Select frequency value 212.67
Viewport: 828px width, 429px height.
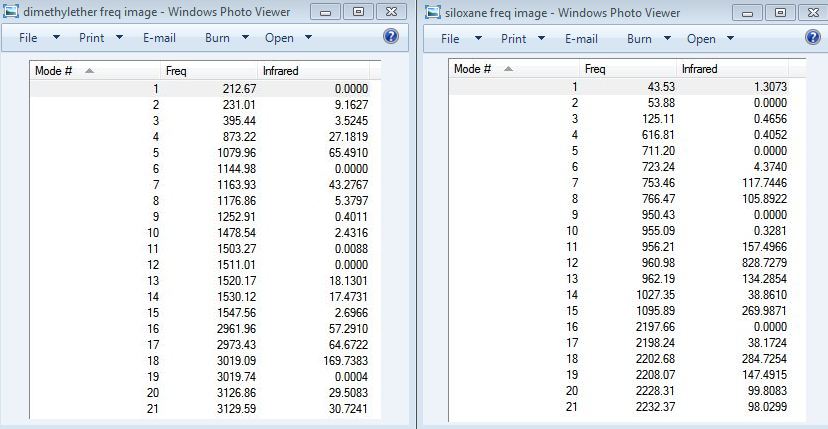[239, 89]
